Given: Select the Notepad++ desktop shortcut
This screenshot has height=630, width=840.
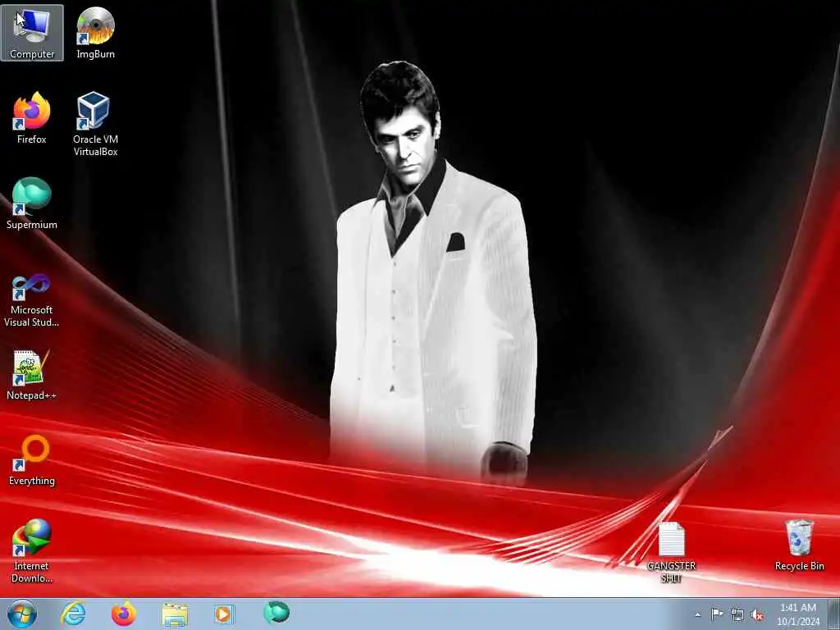Looking at the screenshot, I should (32, 374).
